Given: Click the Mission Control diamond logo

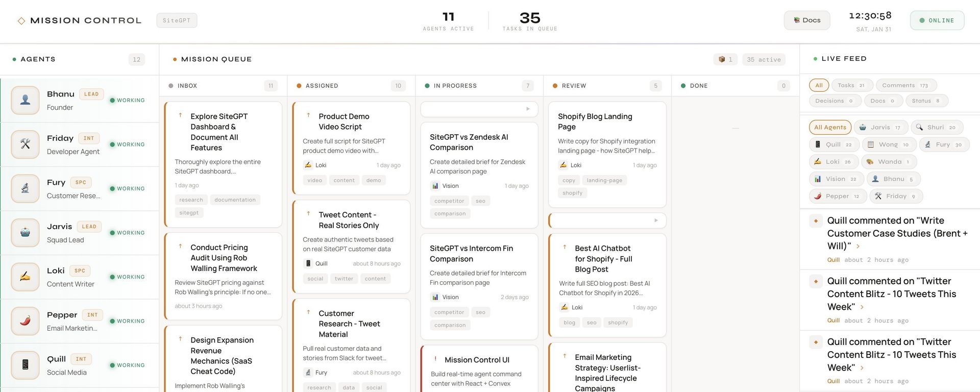Looking at the screenshot, I should [21, 21].
